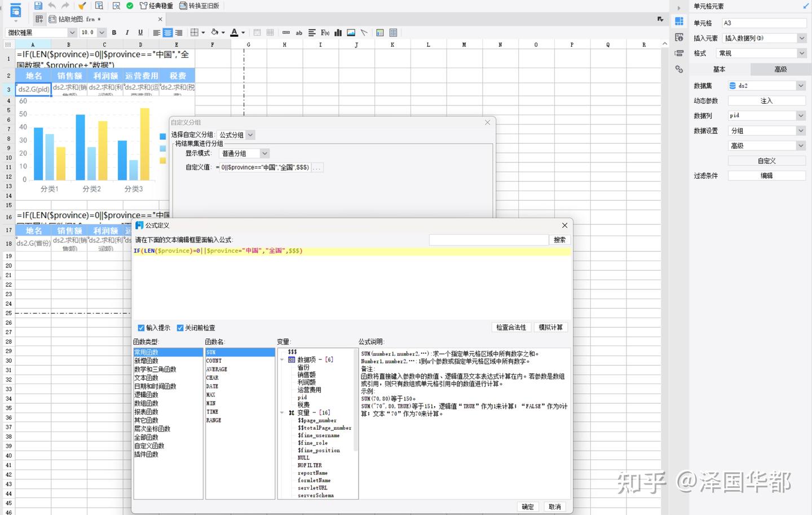
Task: Save the 钻取地图.frm template
Action: click(37, 6)
